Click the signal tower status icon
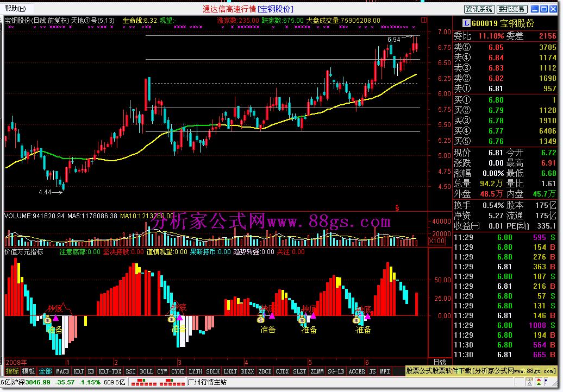 (529, 382)
